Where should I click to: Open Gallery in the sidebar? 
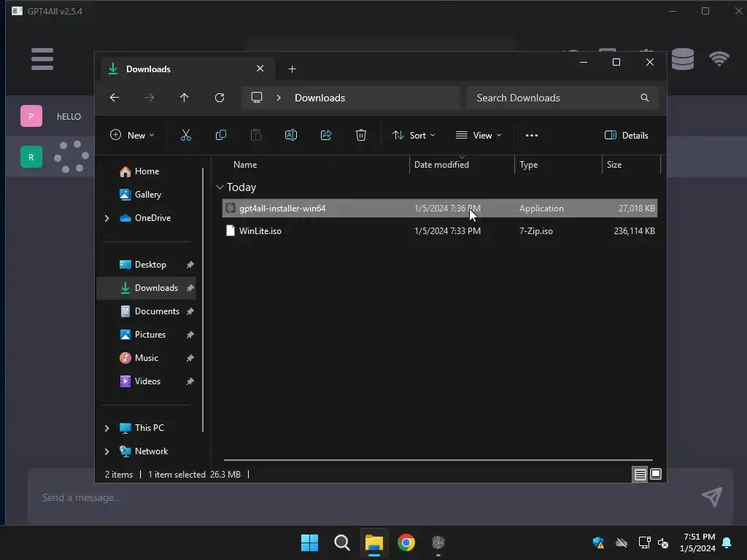(x=147, y=195)
